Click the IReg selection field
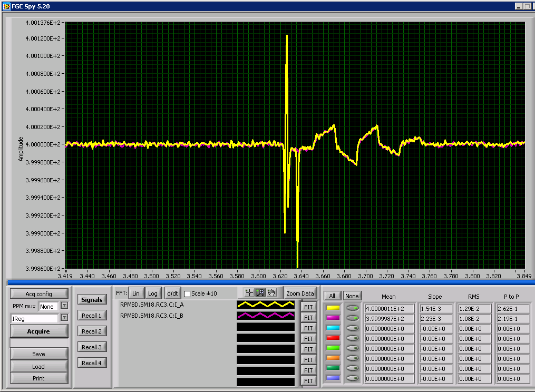The image size is (535, 392). (34, 318)
